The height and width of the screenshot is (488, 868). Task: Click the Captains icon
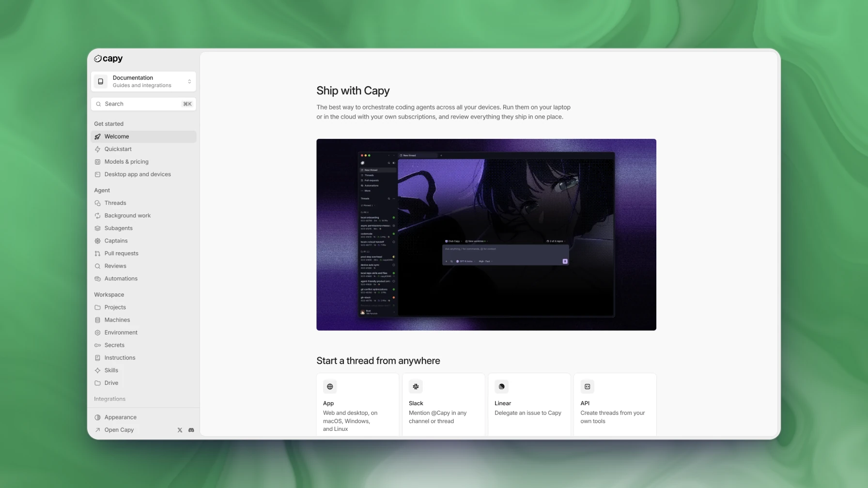(97, 241)
